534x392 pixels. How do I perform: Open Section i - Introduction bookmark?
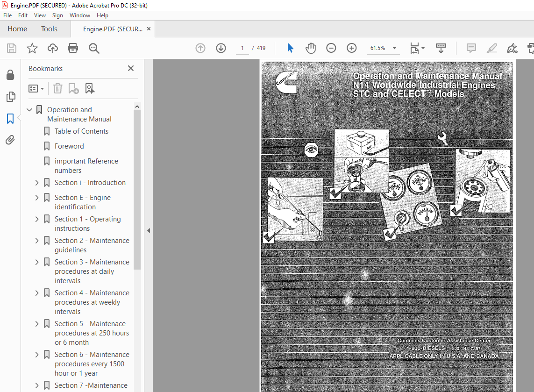point(90,183)
